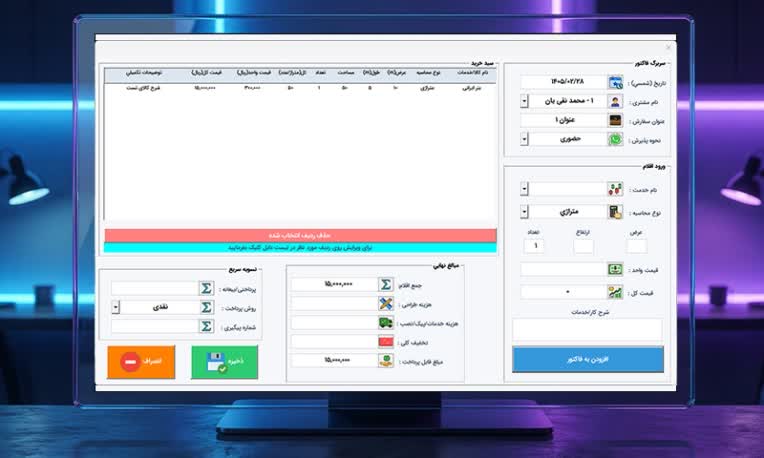
Task: Click the order title icon
Action: pos(615,120)
